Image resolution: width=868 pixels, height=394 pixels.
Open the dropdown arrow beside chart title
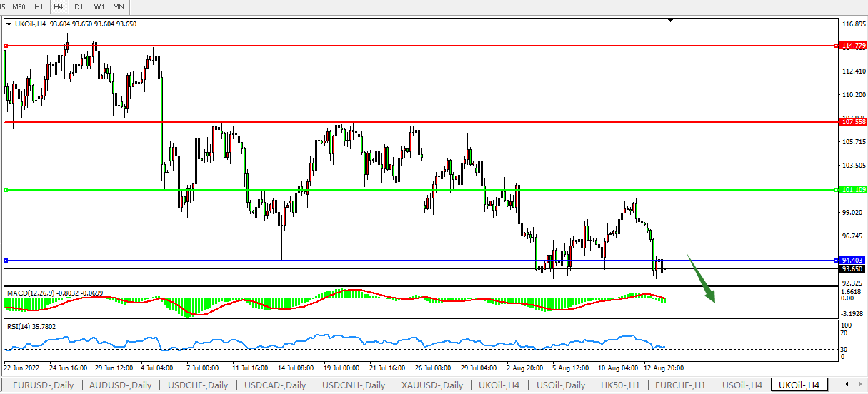point(9,24)
